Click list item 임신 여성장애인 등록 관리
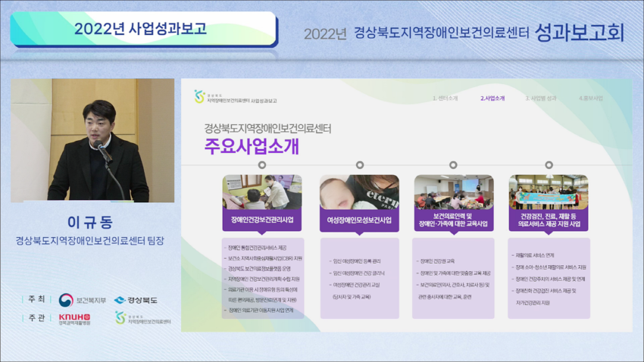The width and height of the screenshot is (644, 362). (357, 261)
